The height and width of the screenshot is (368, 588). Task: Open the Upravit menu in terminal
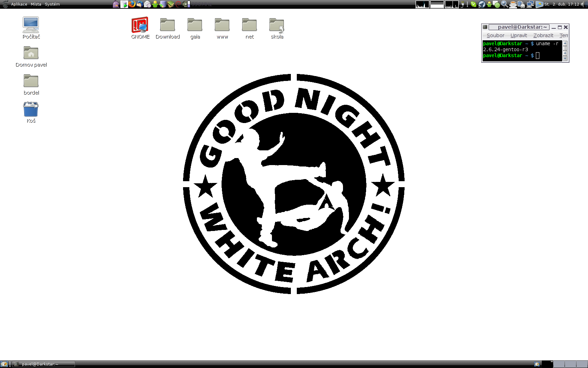519,35
